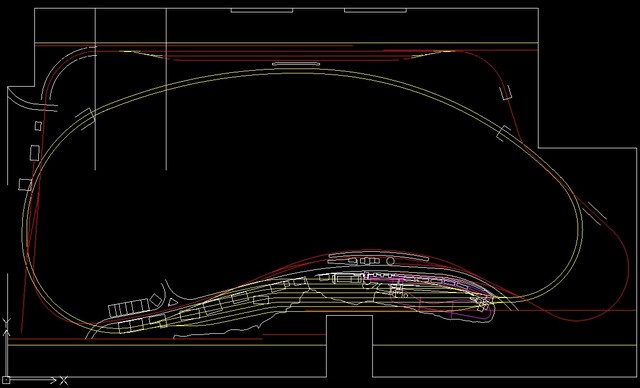Select the small triangle shape near road
640x388 pixels.
coord(173,302)
